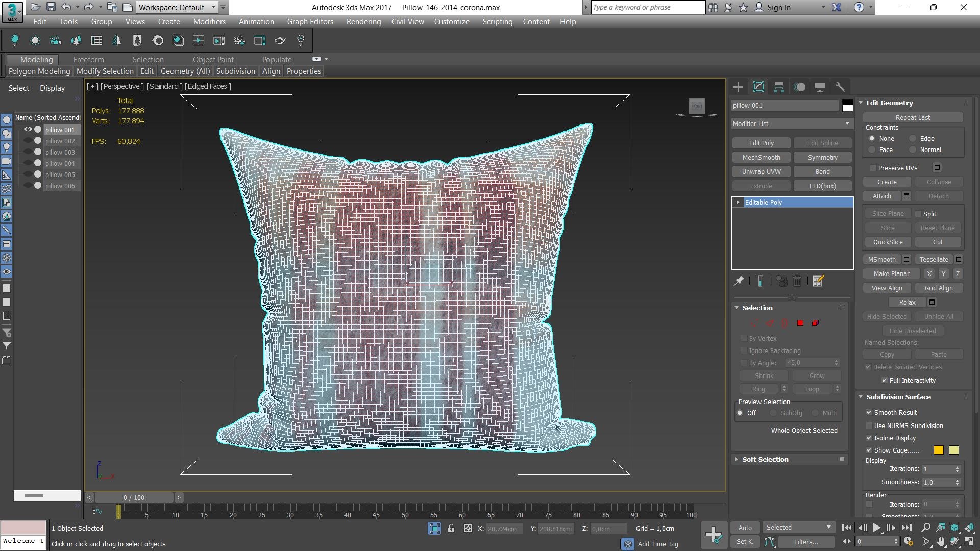
Task: Click the Attach button
Action: (881, 196)
